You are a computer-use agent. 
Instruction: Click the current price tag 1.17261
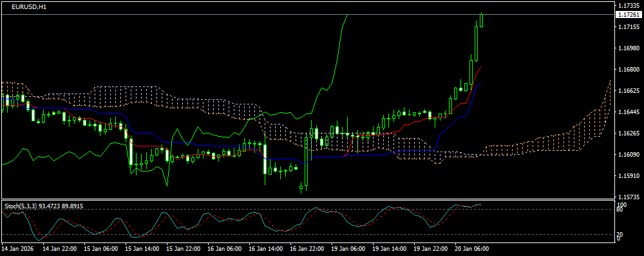click(x=628, y=14)
